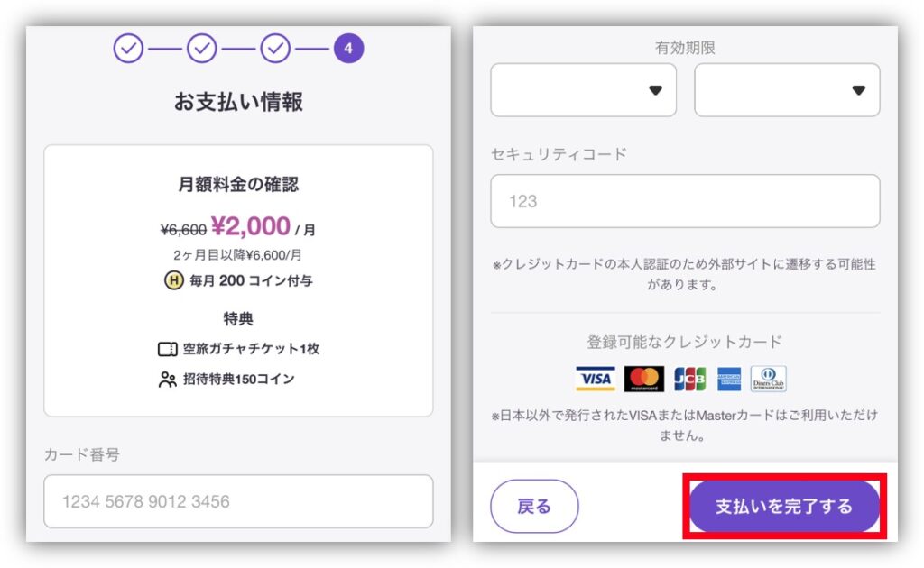Click the people icon beside 招待特典150コイン
The image size is (924, 568).
(x=167, y=380)
